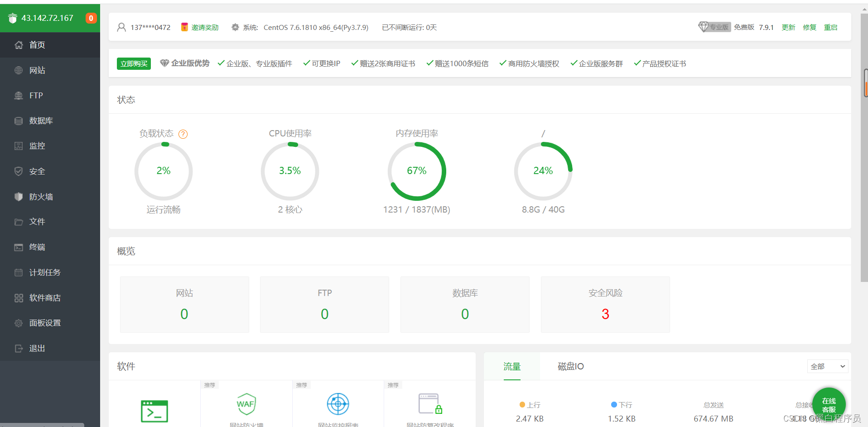The height and width of the screenshot is (427, 868).
Task: Open the 数据库 overview card showing 0
Action: click(465, 305)
